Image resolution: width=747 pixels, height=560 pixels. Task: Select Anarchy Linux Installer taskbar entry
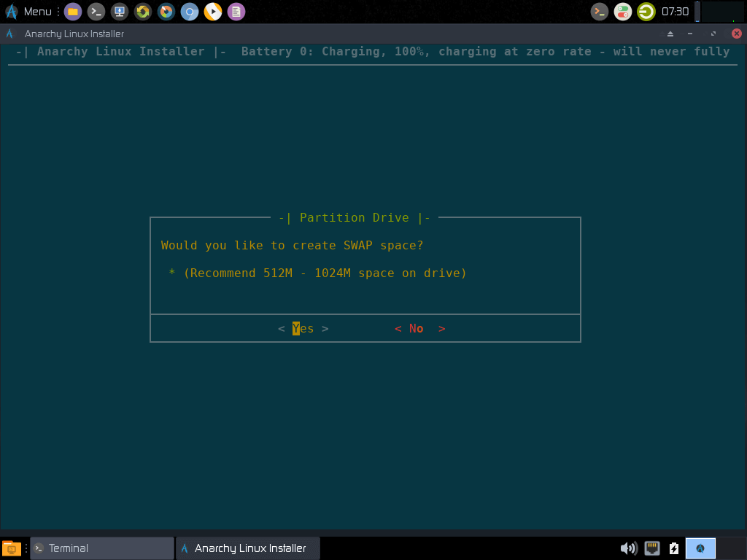click(248, 548)
